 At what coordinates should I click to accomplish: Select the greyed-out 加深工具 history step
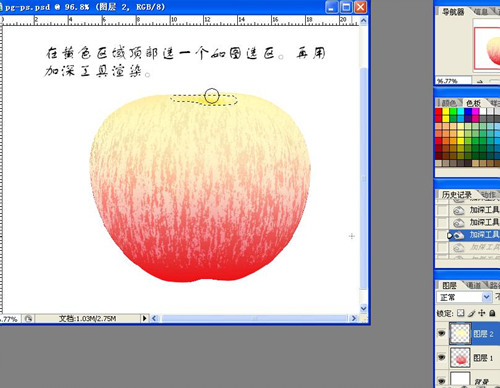(475, 247)
